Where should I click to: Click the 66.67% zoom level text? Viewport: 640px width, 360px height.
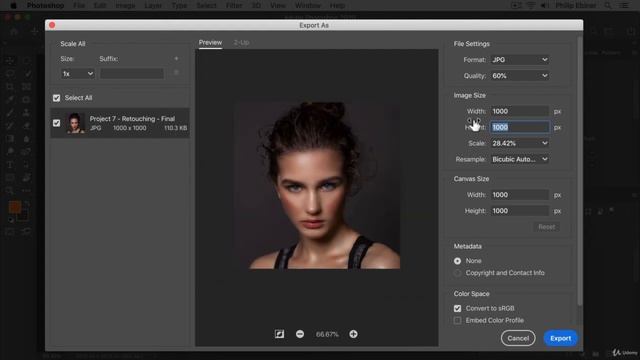[327, 334]
